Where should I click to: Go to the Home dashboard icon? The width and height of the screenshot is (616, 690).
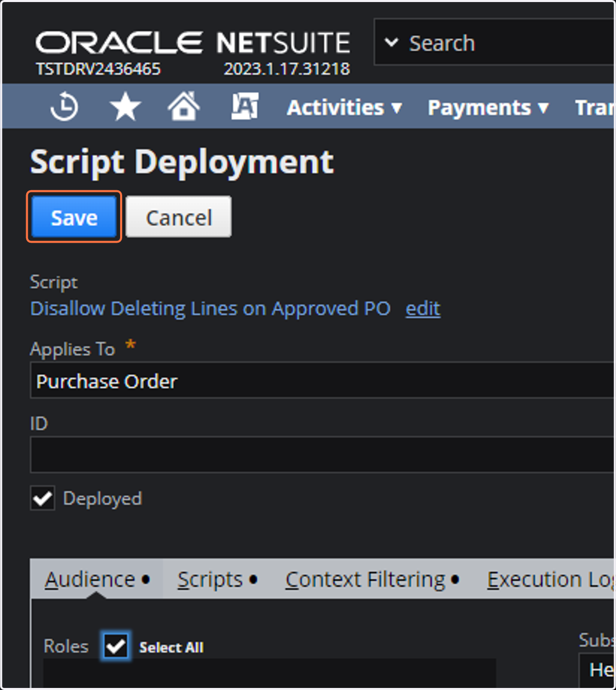click(x=184, y=106)
